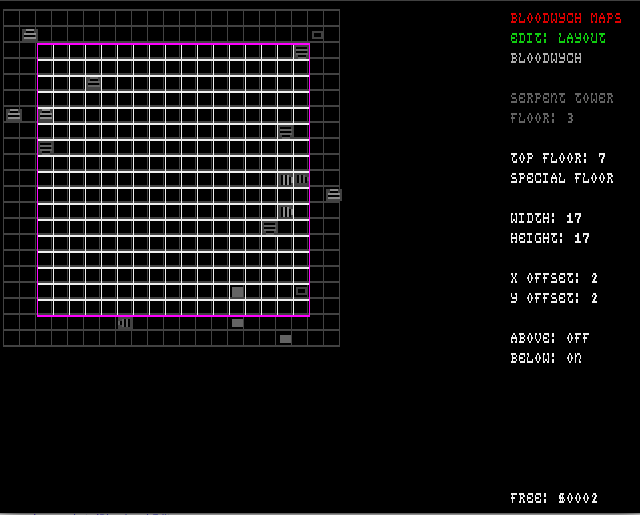Screen dimensions: 640x515
Task: Click the solid gray tile just under the magenta bottom border
Action: coord(238,323)
